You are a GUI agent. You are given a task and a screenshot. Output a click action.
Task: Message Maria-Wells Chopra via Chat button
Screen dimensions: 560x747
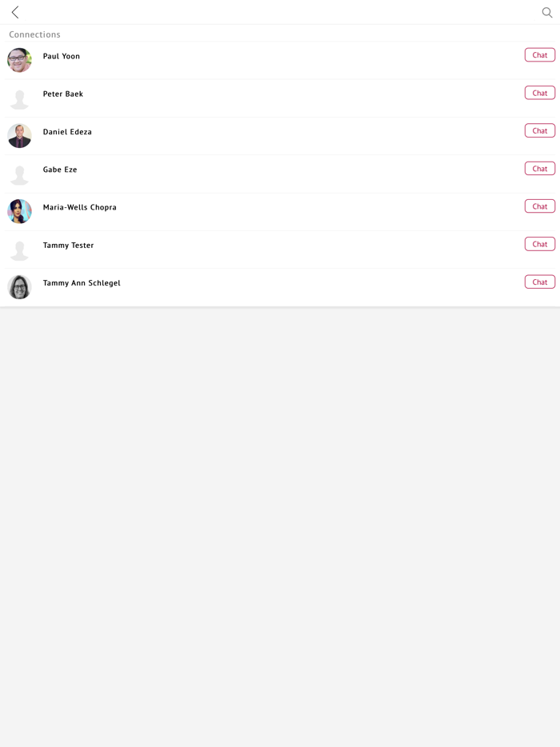coord(540,206)
